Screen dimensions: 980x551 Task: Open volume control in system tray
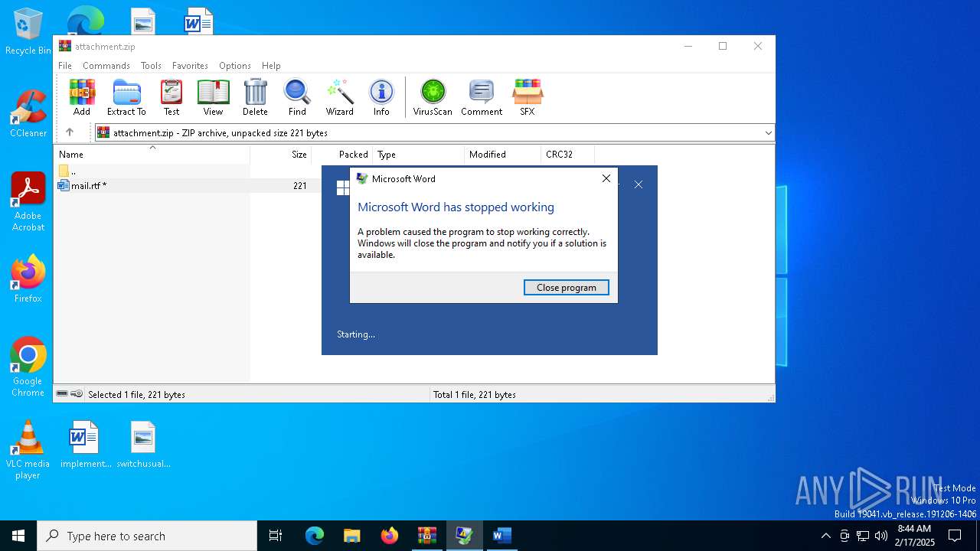[881, 536]
